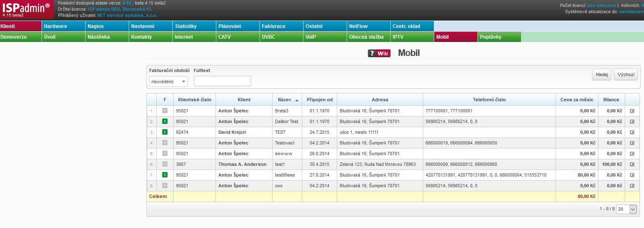
Task: Switch to the Internet tab
Action: [195, 37]
